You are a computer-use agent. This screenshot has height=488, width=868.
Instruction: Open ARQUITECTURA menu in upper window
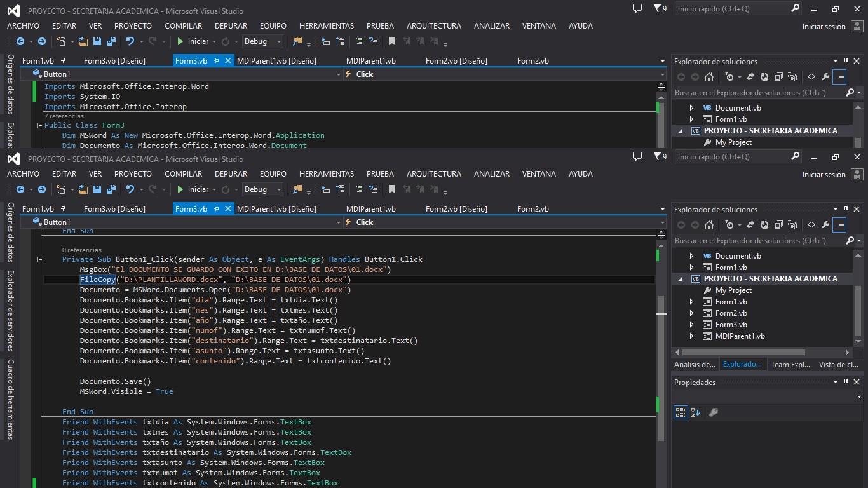coord(434,26)
